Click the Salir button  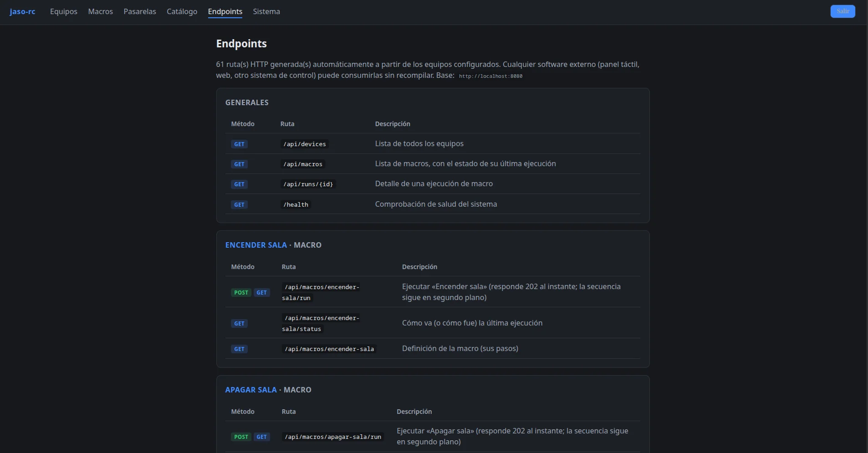pyautogui.click(x=842, y=11)
